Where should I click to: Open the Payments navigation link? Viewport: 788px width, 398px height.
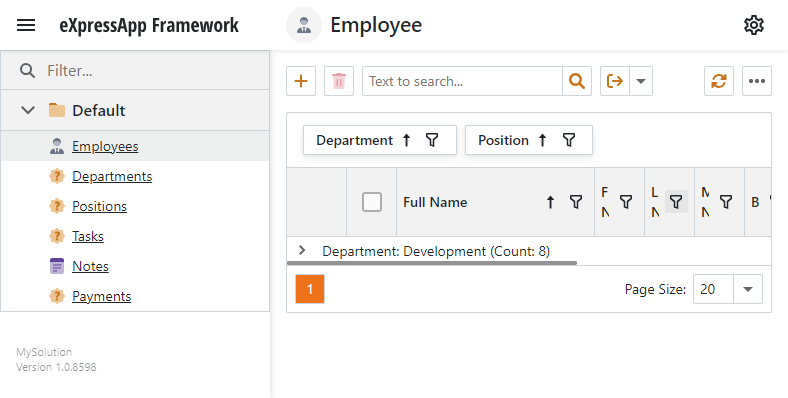point(102,296)
